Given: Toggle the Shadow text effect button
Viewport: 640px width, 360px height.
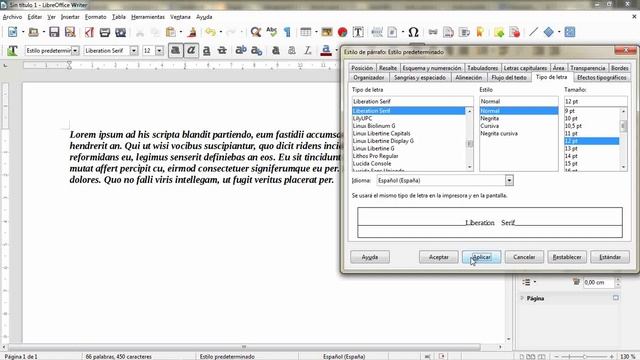Looking at the screenshot, I should point(276,51).
